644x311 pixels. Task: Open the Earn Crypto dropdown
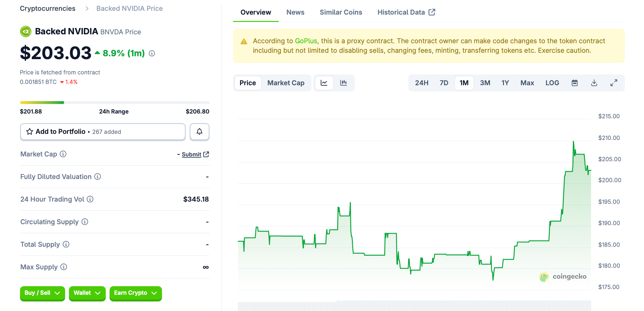pos(135,293)
